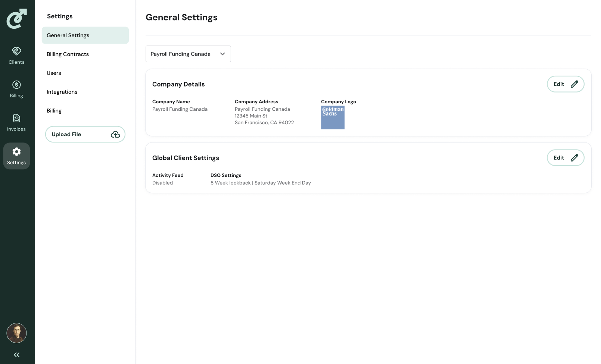601x364 pixels.
Task: Collapse the sidebar with the double chevron
Action: (x=16, y=355)
